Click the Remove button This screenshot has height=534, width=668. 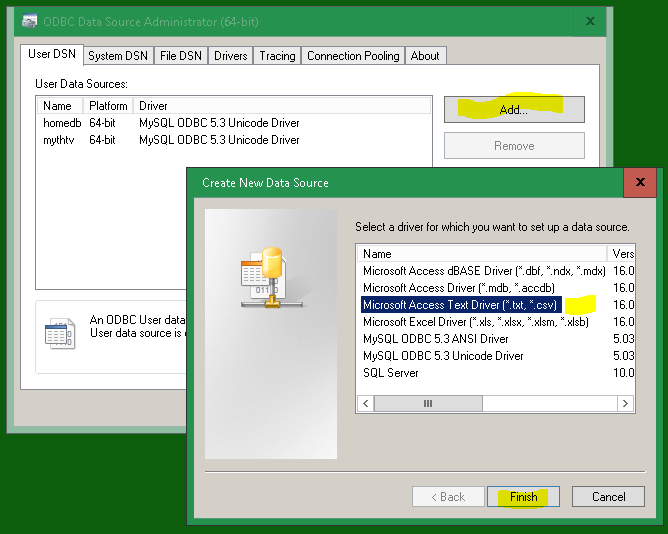[x=514, y=146]
